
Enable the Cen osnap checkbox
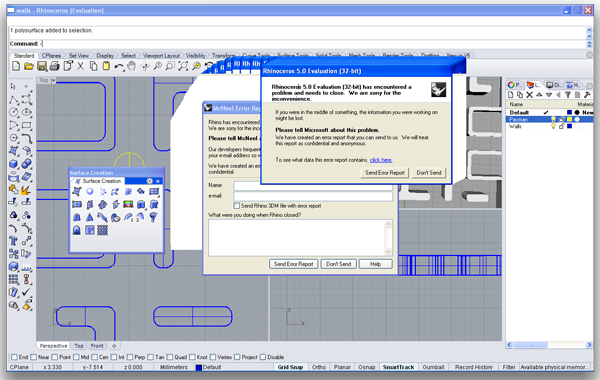95,357
